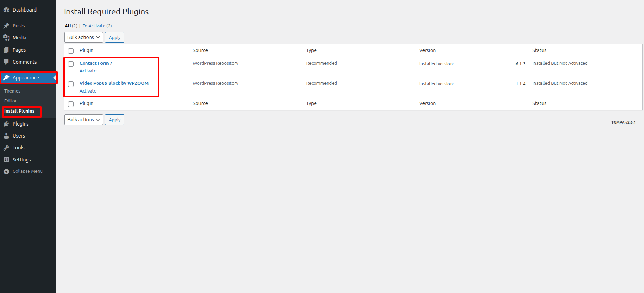The height and width of the screenshot is (293, 644).
Task: Click the Plugins plug icon
Action: pyautogui.click(x=6, y=124)
